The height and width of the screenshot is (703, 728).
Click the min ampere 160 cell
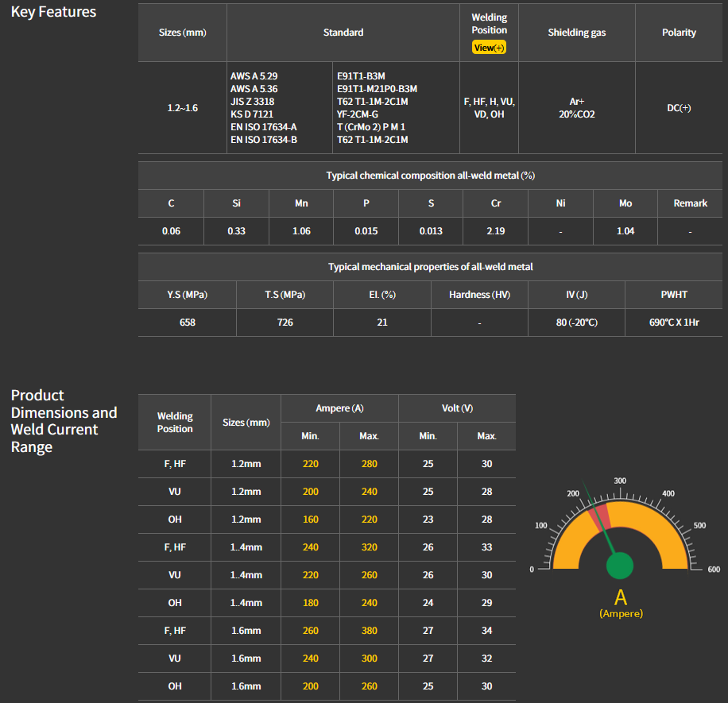[310, 520]
